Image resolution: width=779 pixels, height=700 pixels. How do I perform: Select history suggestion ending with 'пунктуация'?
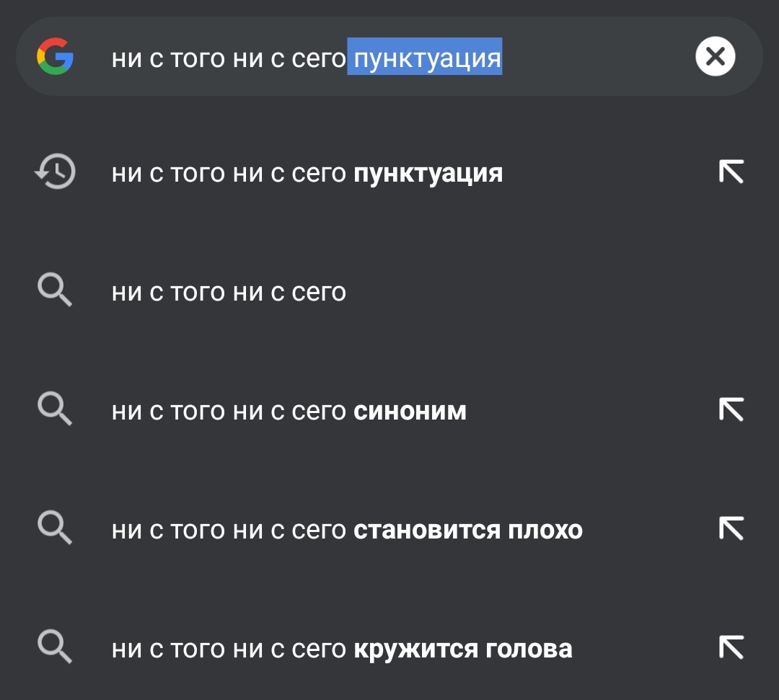389,173
